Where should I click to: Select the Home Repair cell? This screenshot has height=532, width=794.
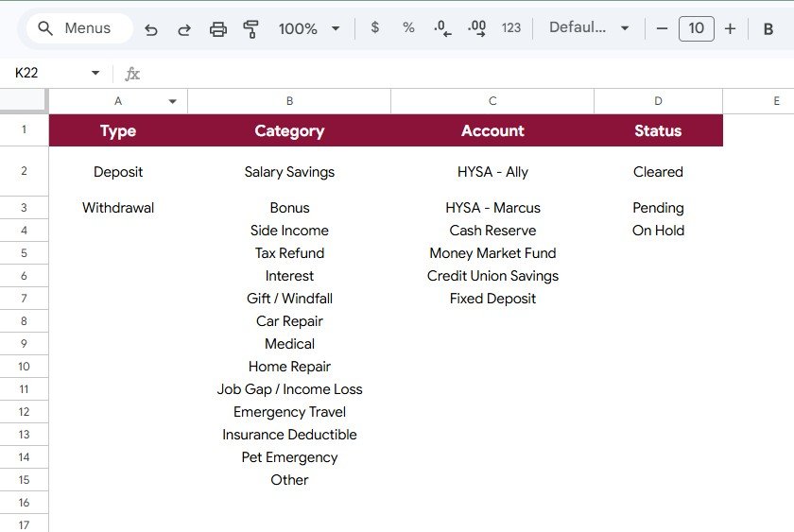(289, 367)
